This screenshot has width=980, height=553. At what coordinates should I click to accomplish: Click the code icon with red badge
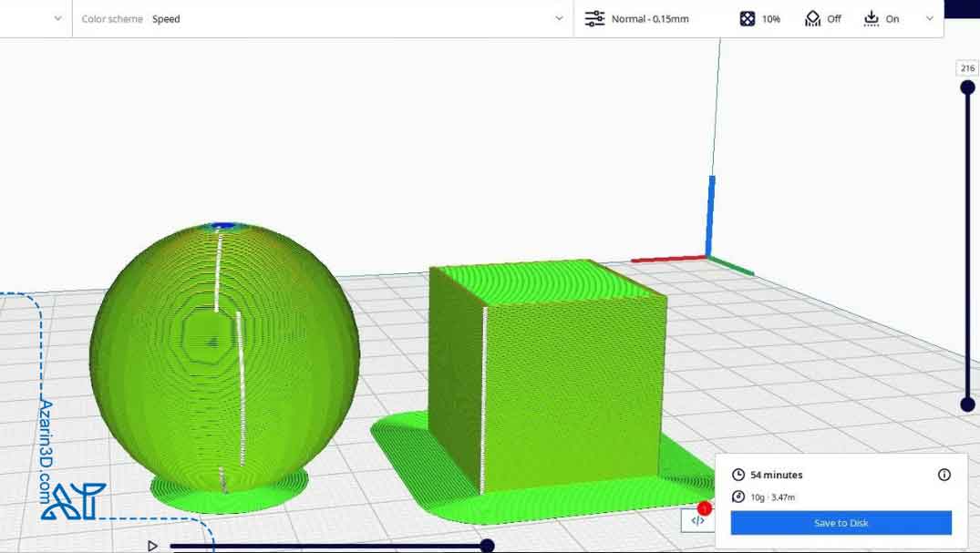[x=697, y=520]
